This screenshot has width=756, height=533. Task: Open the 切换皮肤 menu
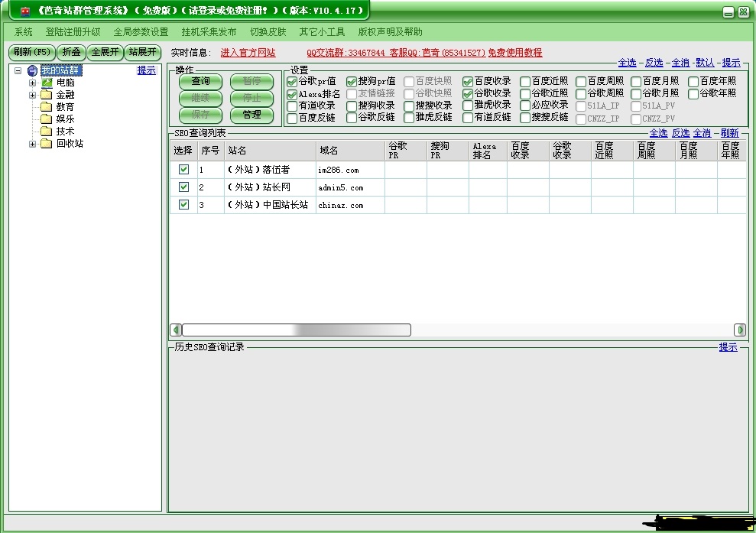tap(268, 32)
